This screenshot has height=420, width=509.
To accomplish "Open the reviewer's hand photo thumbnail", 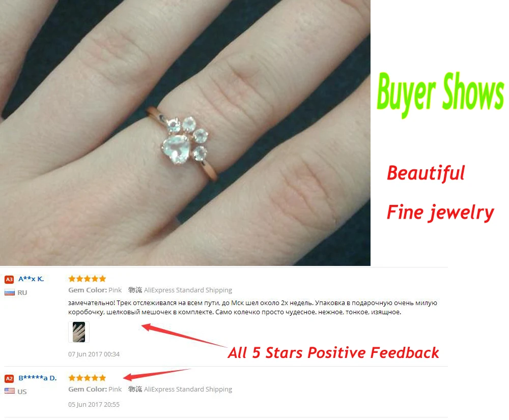I will [79, 332].
